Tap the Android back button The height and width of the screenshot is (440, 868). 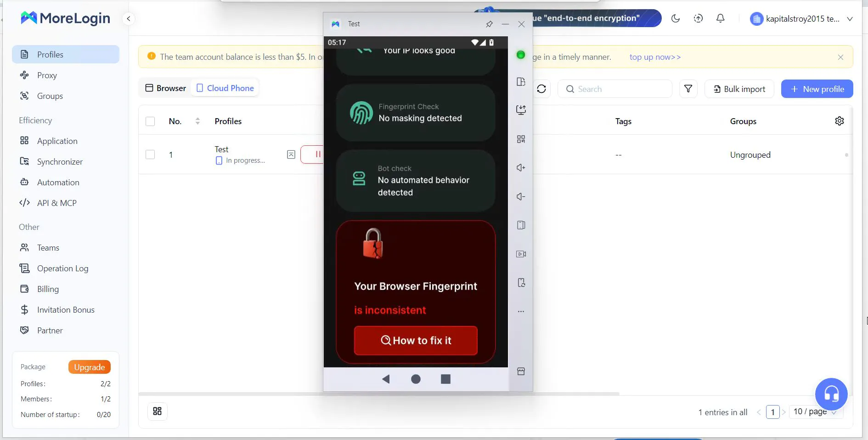click(386, 379)
